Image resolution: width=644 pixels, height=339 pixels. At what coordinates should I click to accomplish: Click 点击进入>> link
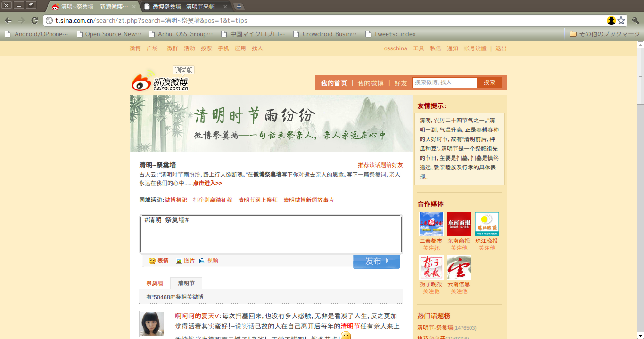(207, 183)
